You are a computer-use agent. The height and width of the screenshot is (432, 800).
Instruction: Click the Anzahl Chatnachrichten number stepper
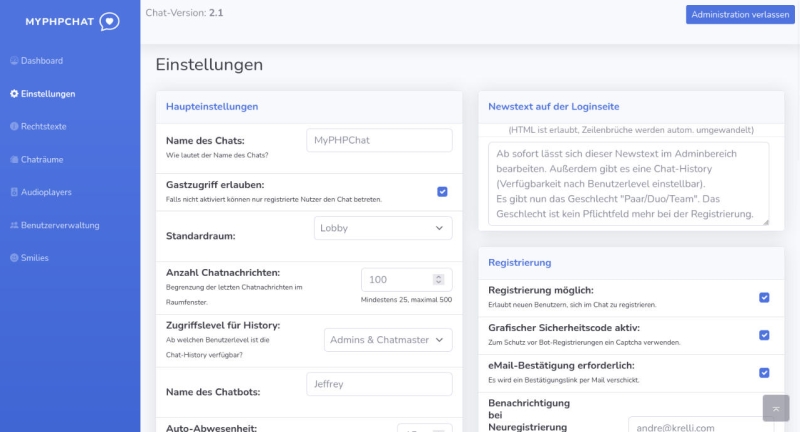pos(438,280)
